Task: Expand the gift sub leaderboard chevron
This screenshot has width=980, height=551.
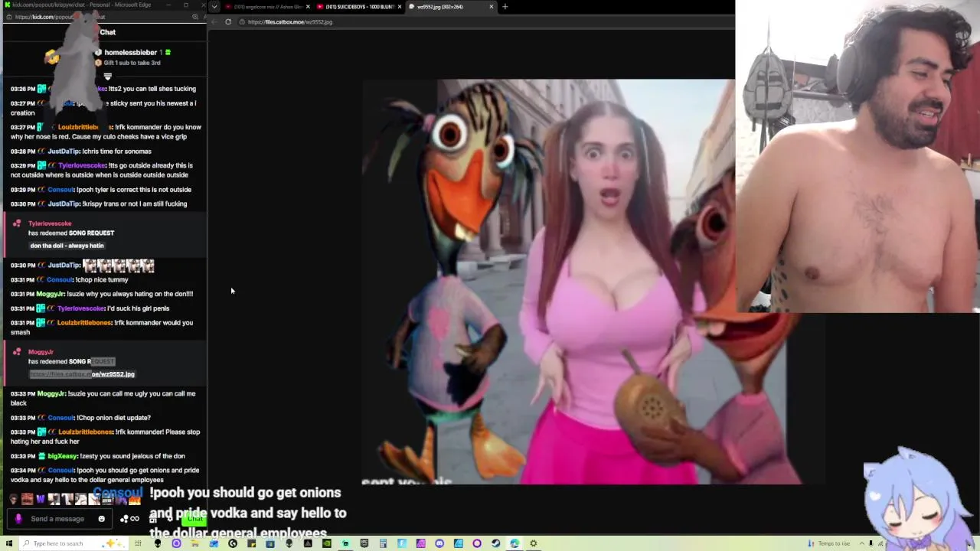Action: click(x=108, y=77)
